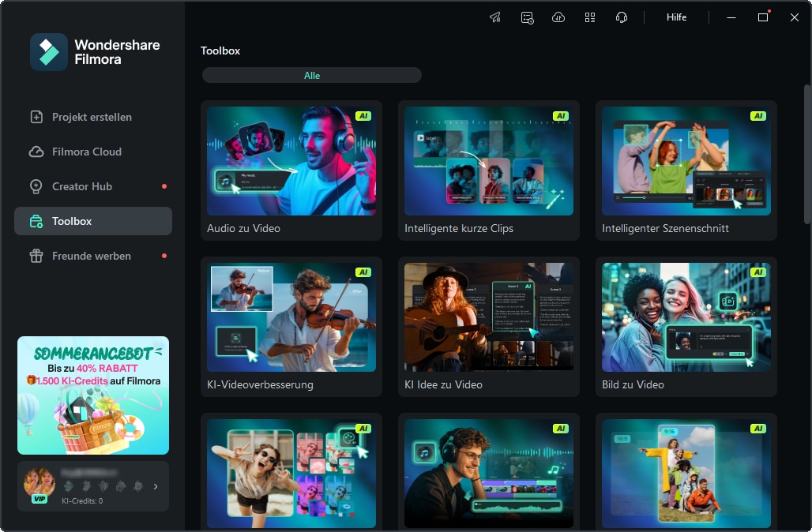Click the Toolbox sidebar icon
The image size is (812, 532).
[36, 222]
